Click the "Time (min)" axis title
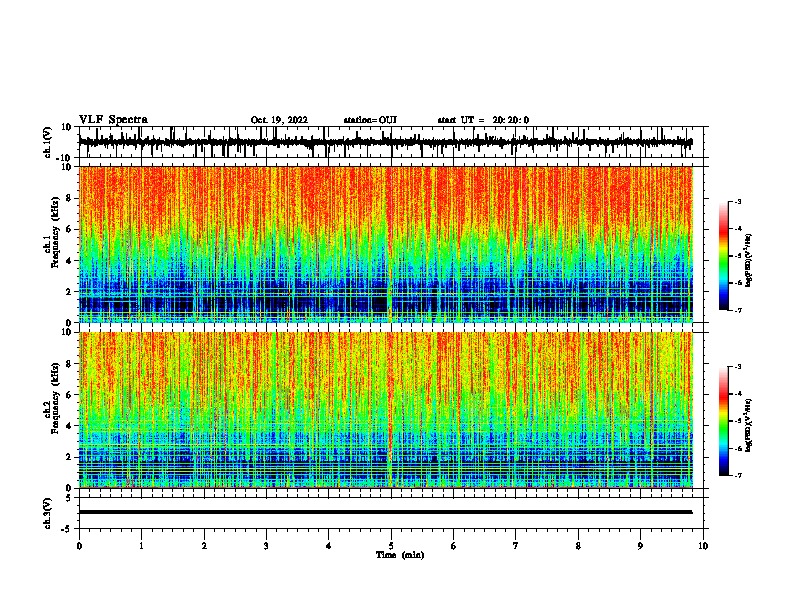The width and height of the screenshot is (792, 612). [x=400, y=555]
